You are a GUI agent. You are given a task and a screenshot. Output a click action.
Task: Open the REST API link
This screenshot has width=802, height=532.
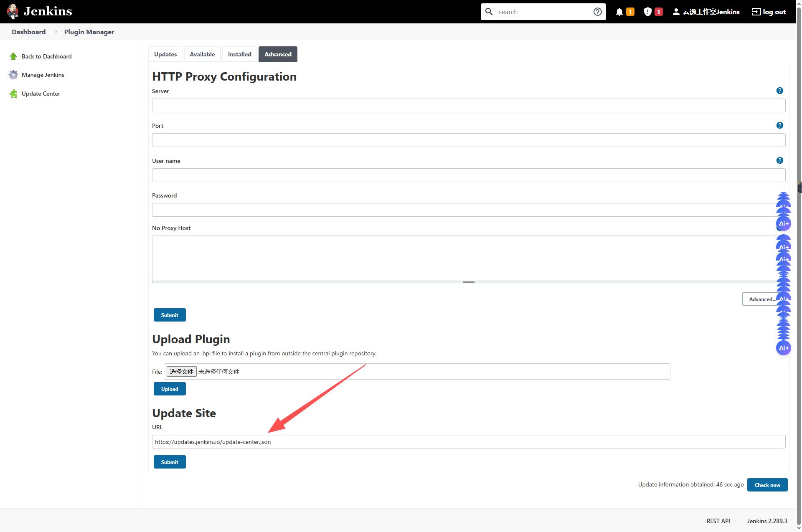point(718,521)
